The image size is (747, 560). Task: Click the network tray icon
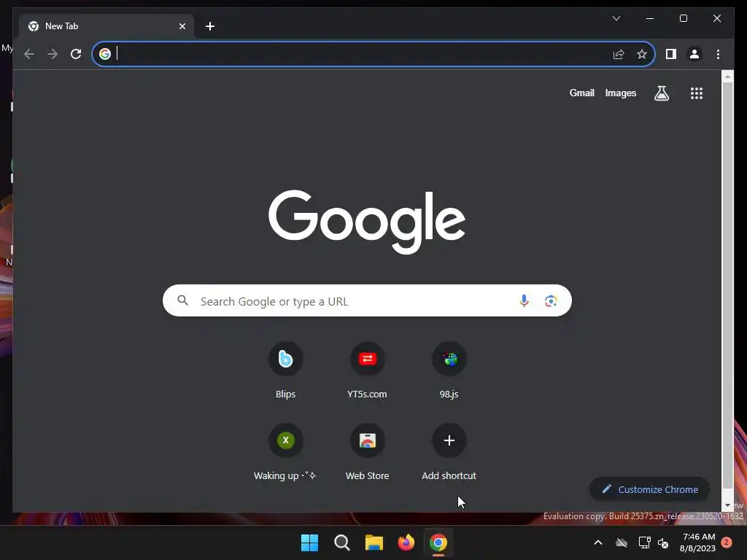click(x=644, y=542)
